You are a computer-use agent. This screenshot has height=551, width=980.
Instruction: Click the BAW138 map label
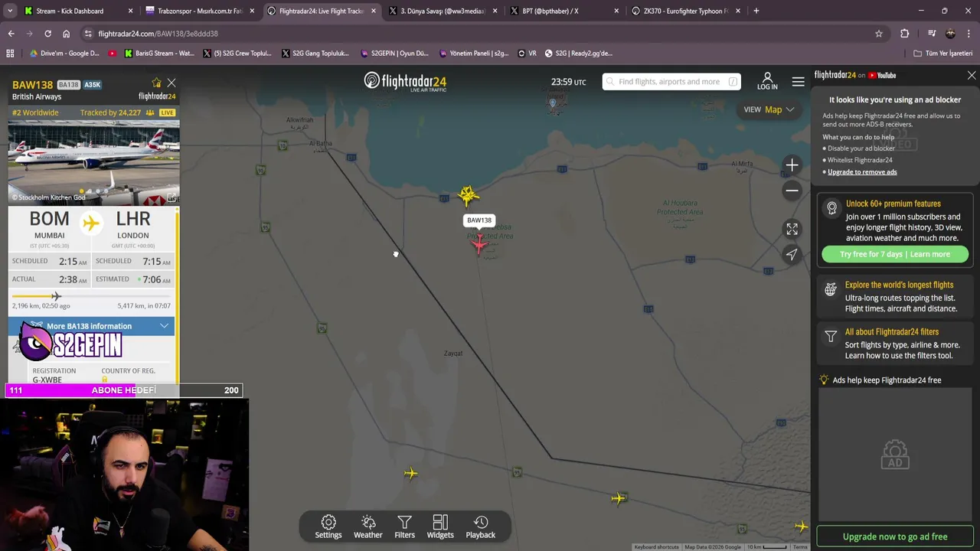pos(479,220)
